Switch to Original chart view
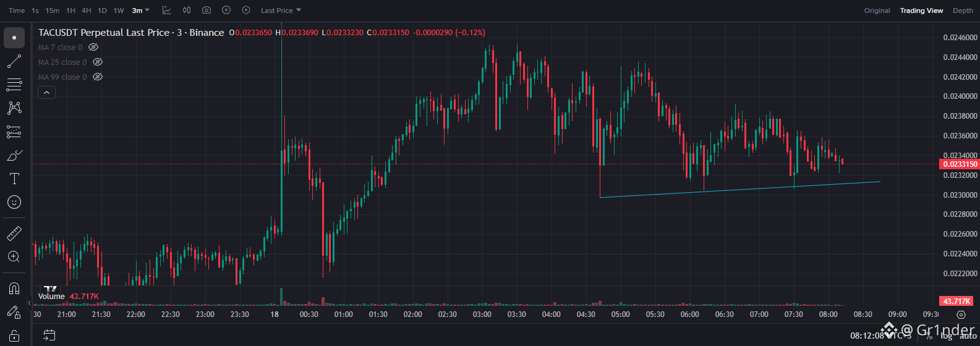 877,11
